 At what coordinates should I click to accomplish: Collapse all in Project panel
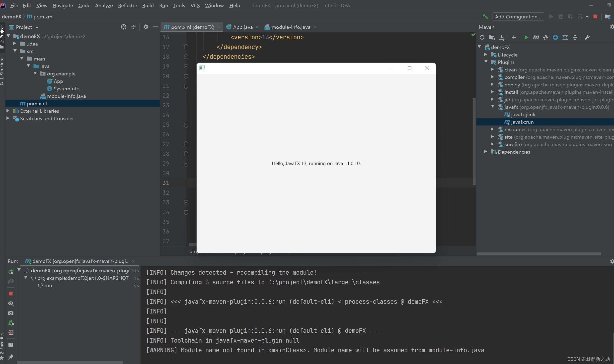(133, 27)
